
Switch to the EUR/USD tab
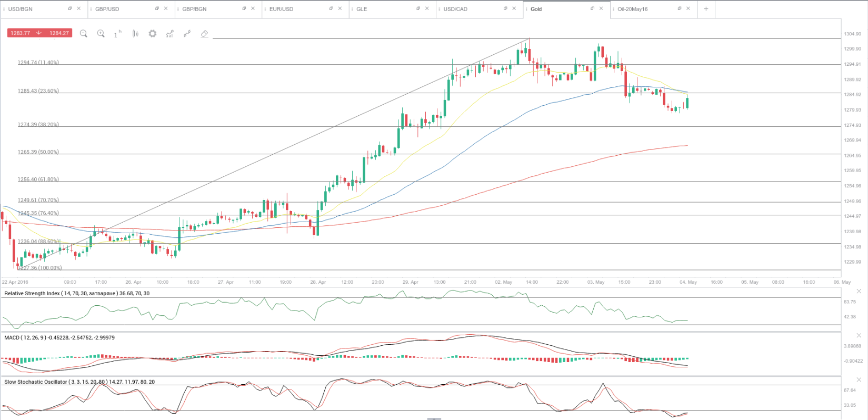(282, 9)
